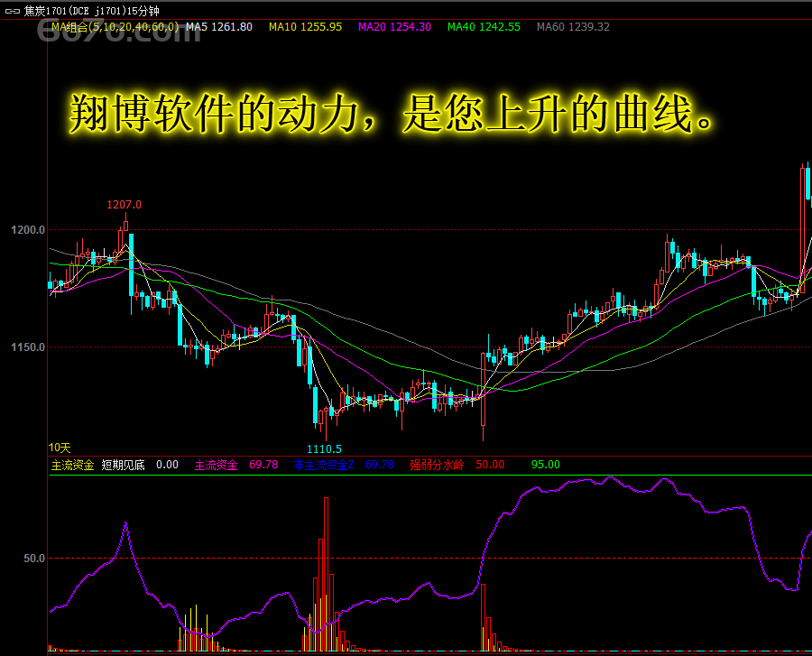The width and height of the screenshot is (812, 656).
Task: Click the 1200.0 price axis label
Action: 28,230
